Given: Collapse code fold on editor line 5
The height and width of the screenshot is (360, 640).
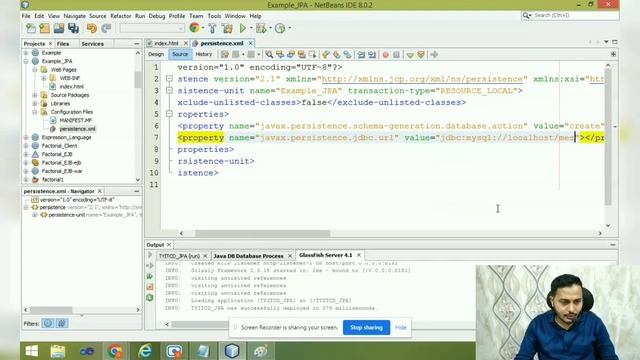Looking at the screenshot, I should point(169,114).
